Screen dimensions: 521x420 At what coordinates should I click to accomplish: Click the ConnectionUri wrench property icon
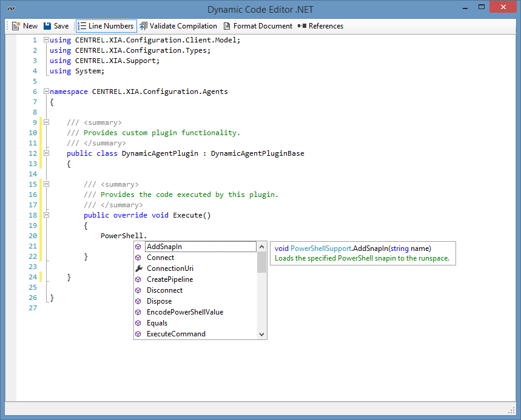[x=139, y=268]
